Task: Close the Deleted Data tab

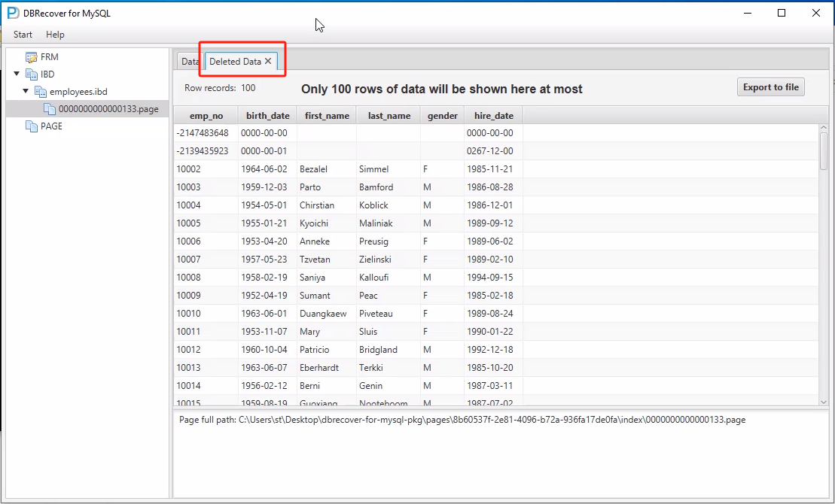Action: coord(268,62)
